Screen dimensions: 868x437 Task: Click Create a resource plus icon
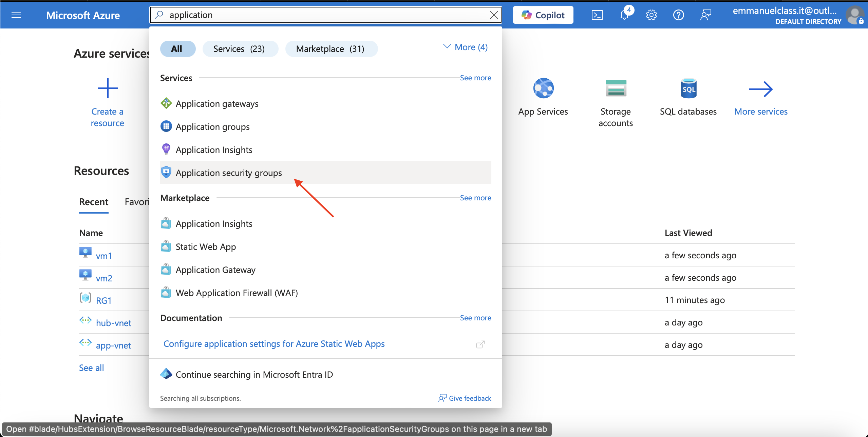point(108,88)
